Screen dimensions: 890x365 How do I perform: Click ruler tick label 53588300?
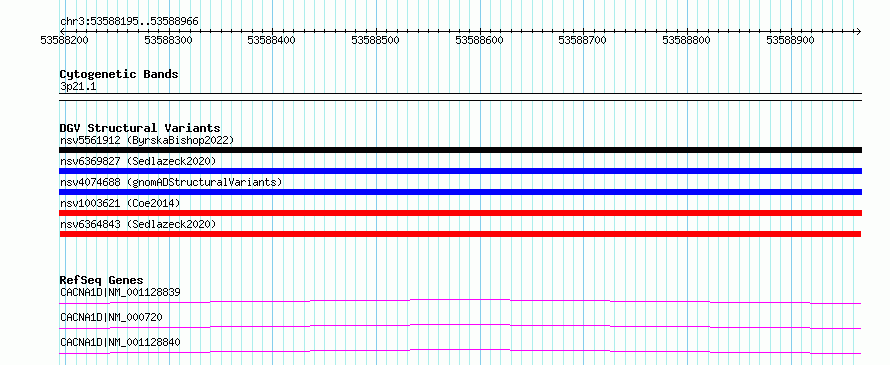click(x=169, y=40)
